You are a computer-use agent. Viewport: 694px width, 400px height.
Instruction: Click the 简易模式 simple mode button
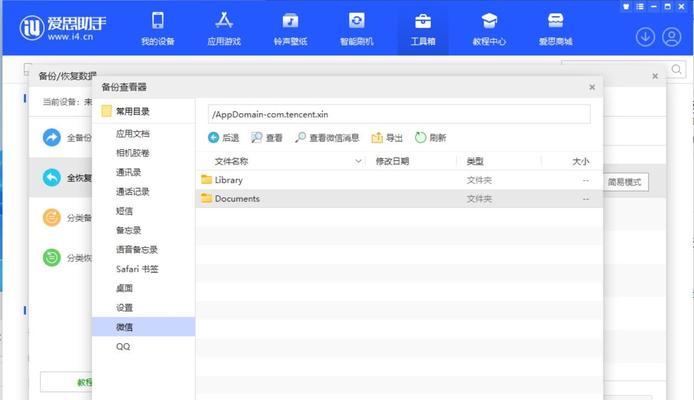tap(625, 182)
